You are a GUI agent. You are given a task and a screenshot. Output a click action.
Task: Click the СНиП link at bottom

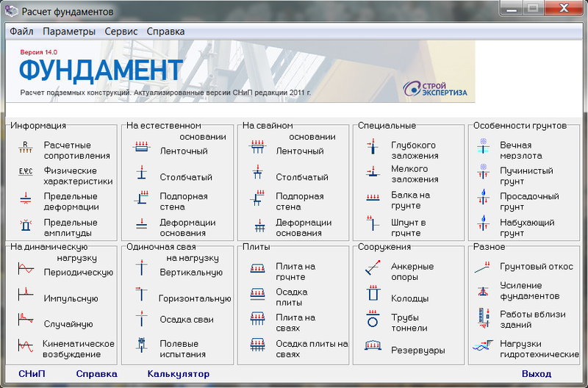[x=32, y=374]
